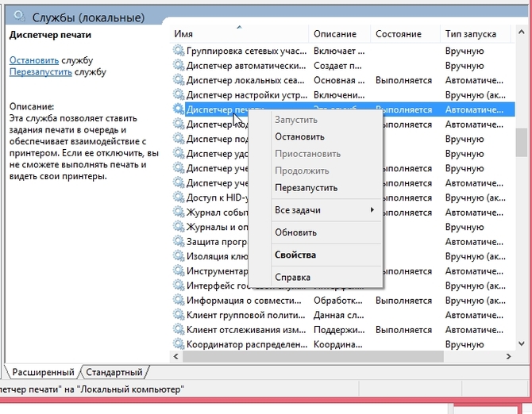Click the Остановить службу link in left panel
This screenshot has height=414, width=532.
(34, 60)
